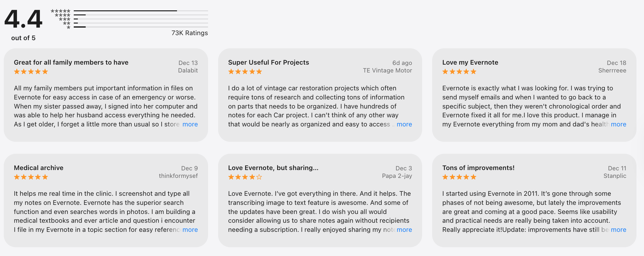644x256 pixels.
Task: Open the full Super Useful For Projects review
Action: coord(404,124)
